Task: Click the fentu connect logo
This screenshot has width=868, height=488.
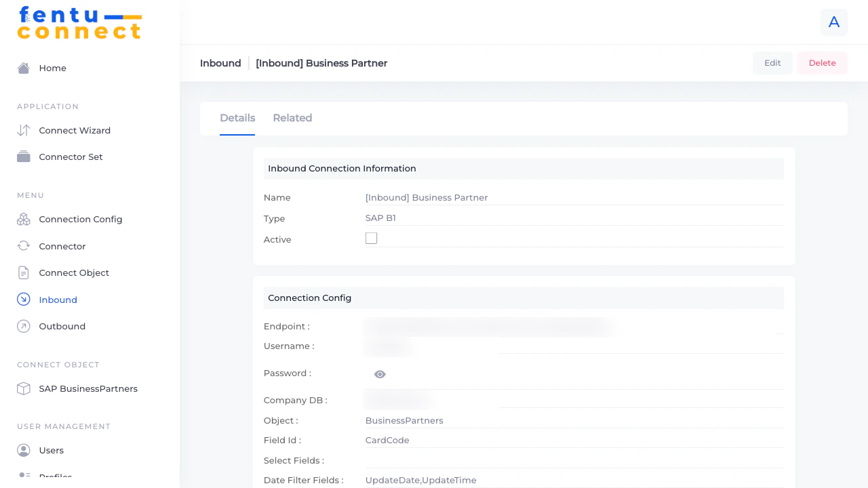Action: tap(79, 22)
